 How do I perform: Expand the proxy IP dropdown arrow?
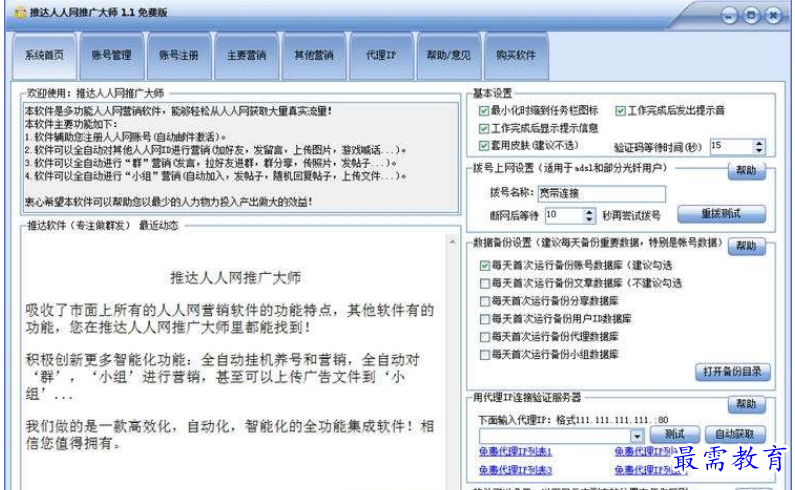[x=637, y=436]
